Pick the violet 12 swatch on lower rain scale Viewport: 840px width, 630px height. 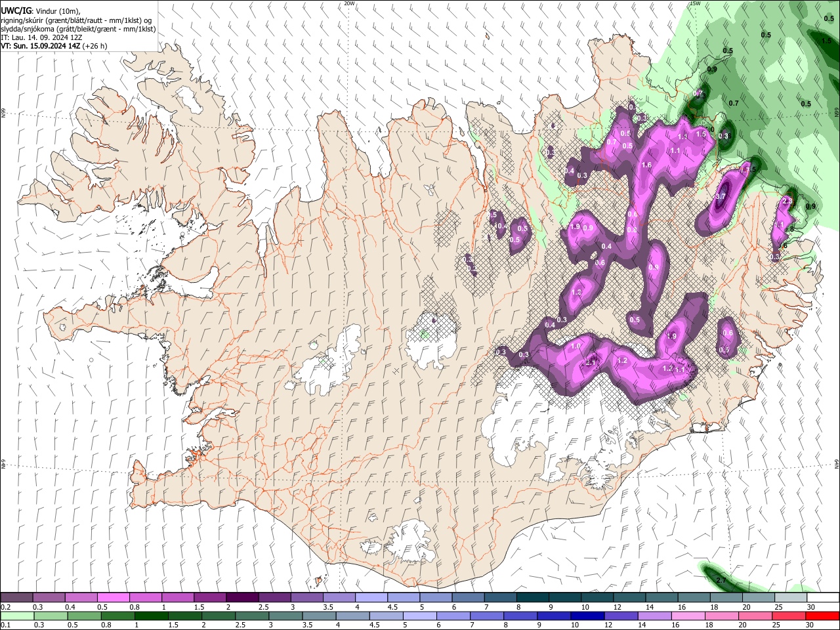621,616
